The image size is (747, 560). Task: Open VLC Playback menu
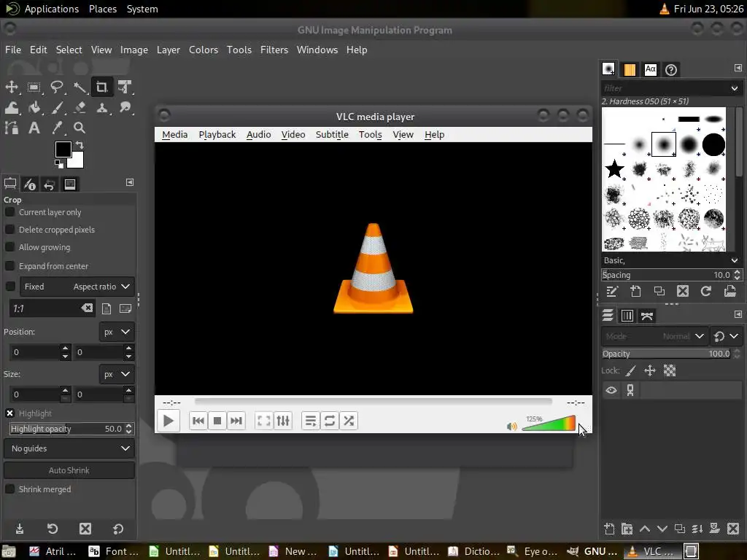(217, 135)
